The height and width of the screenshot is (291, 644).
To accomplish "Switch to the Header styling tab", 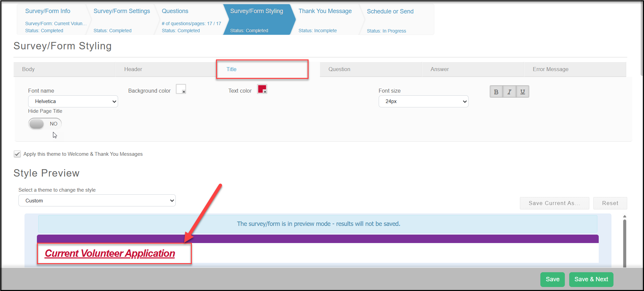I will [x=166, y=69].
